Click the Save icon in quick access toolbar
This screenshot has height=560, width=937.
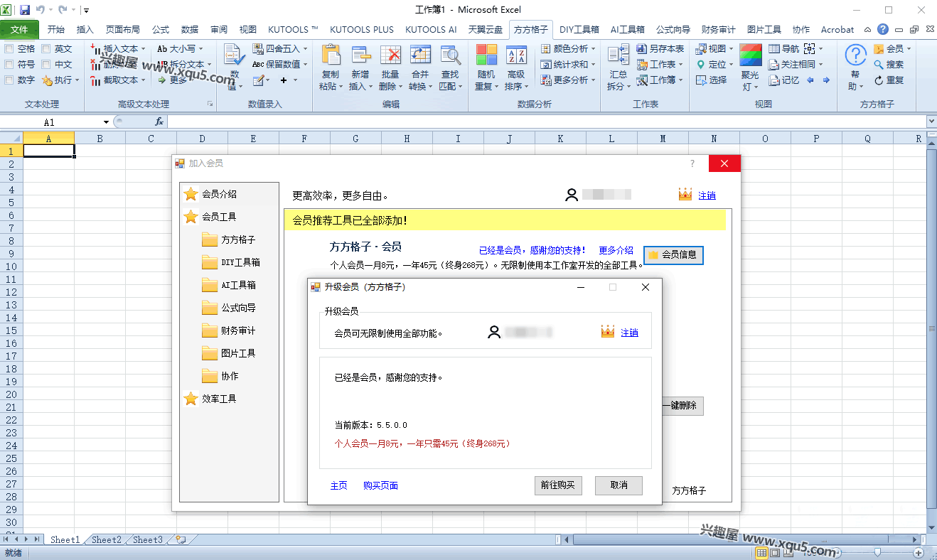tap(25, 10)
